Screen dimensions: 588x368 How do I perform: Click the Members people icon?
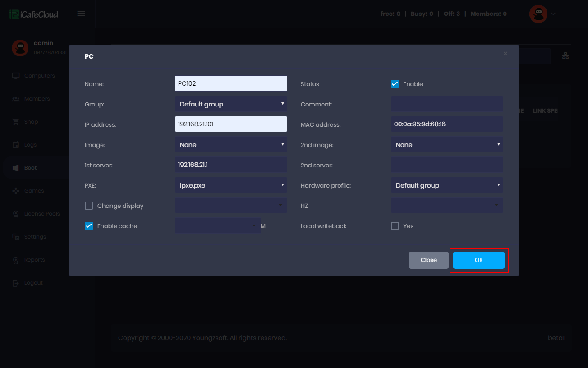16,99
